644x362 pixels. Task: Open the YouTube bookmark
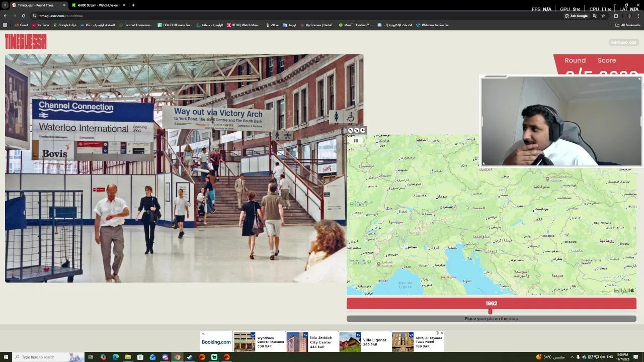point(40,25)
